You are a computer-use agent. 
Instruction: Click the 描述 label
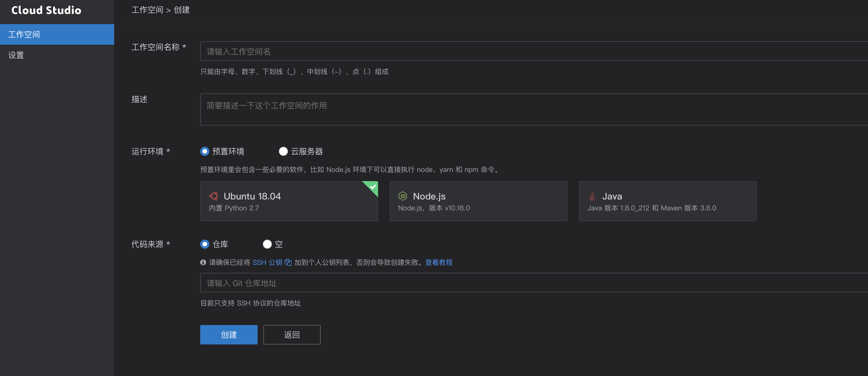[x=139, y=99]
